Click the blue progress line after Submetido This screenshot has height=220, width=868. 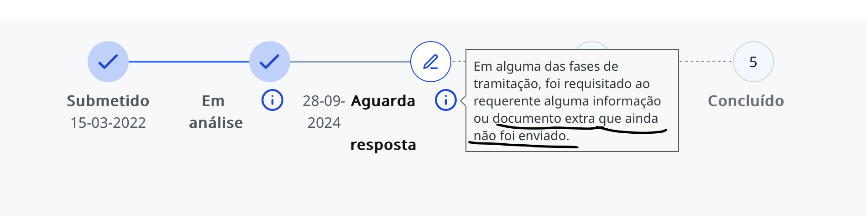click(188, 61)
